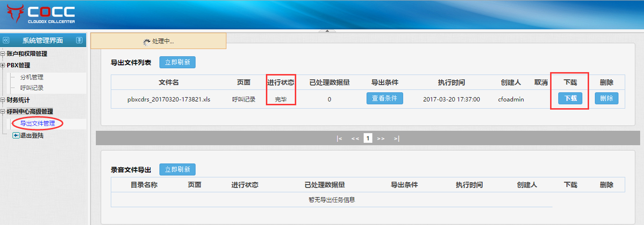
Task: Collapse the 呼叫中心高级管理 tree node
Action: click(2, 112)
